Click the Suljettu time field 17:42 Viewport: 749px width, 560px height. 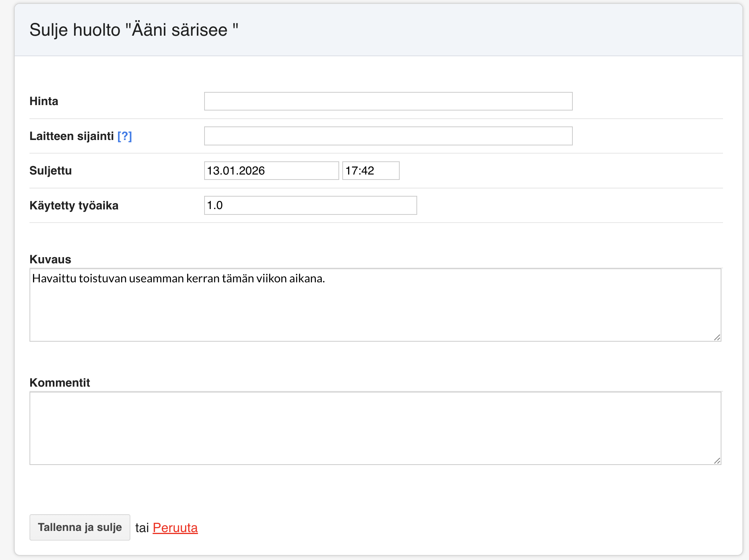[x=371, y=171]
